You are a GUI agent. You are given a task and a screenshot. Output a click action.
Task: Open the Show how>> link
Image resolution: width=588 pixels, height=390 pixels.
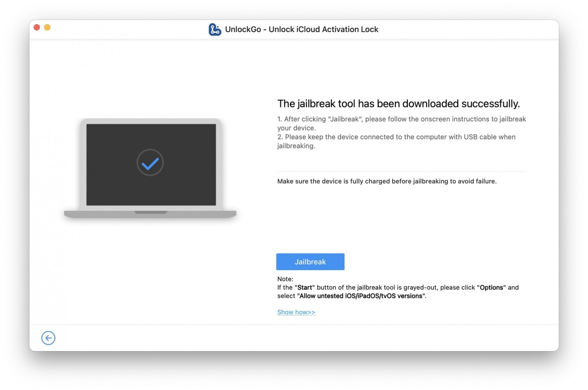point(296,312)
